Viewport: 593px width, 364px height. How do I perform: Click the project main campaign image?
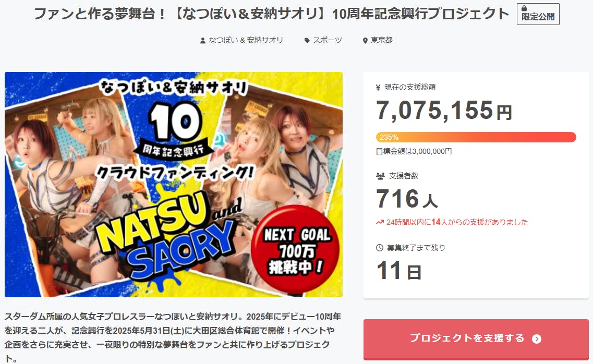tap(174, 185)
